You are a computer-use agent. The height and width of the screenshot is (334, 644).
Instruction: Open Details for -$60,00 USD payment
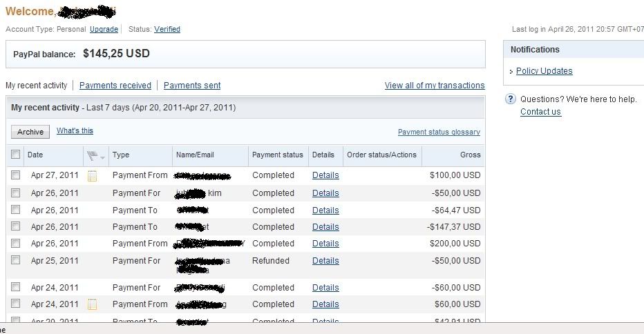325,288
